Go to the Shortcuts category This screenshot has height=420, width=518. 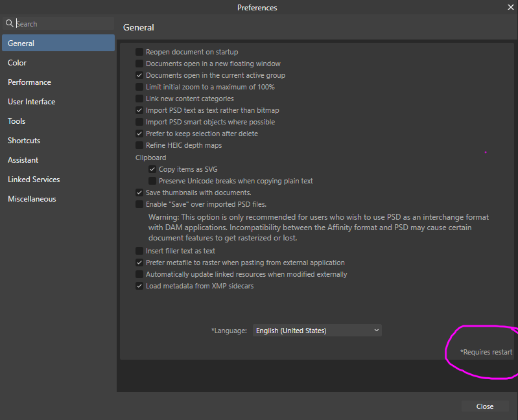point(58,141)
